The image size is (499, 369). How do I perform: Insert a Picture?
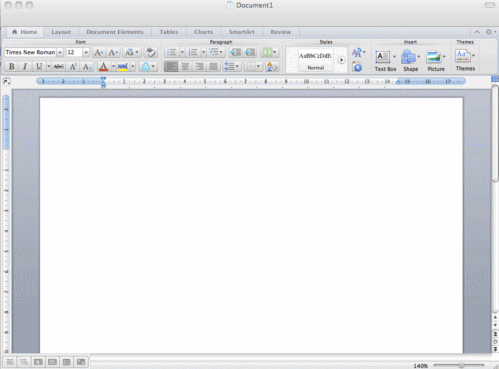tap(436, 60)
